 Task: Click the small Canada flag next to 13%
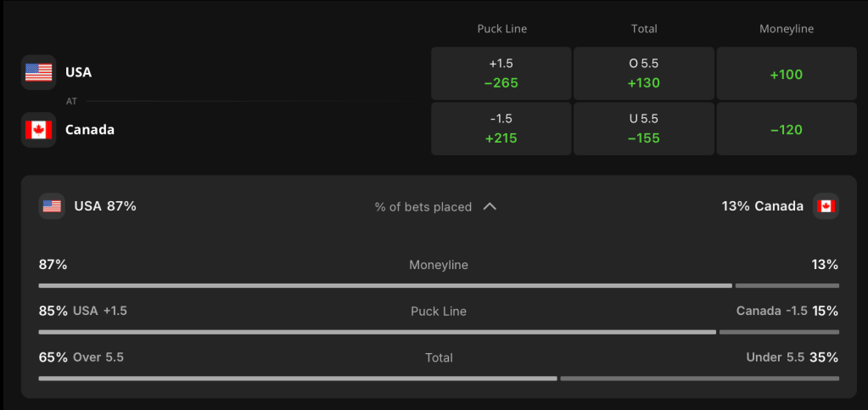point(826,206)
